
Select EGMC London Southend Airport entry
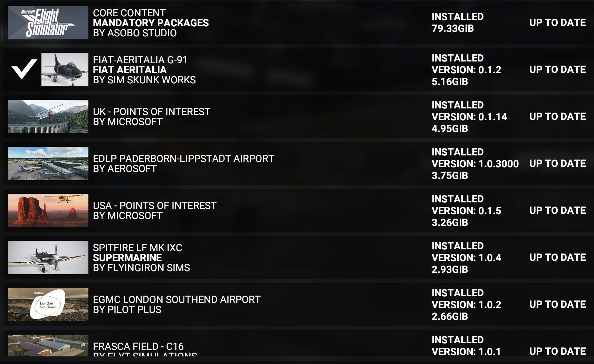pos(298,304)
